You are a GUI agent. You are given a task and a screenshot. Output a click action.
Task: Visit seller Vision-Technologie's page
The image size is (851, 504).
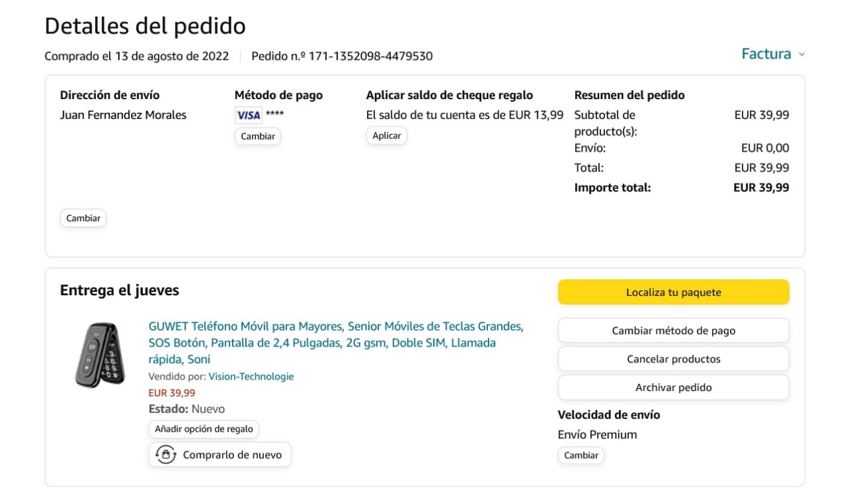click(x=251, y=376)
